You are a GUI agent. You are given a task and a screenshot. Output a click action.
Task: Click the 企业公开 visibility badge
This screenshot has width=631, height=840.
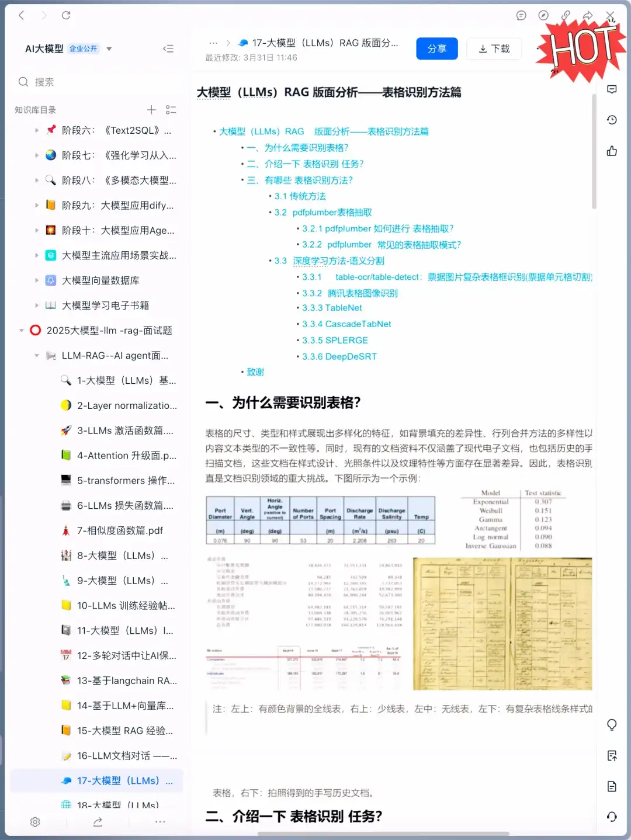[x=84, y=49]
